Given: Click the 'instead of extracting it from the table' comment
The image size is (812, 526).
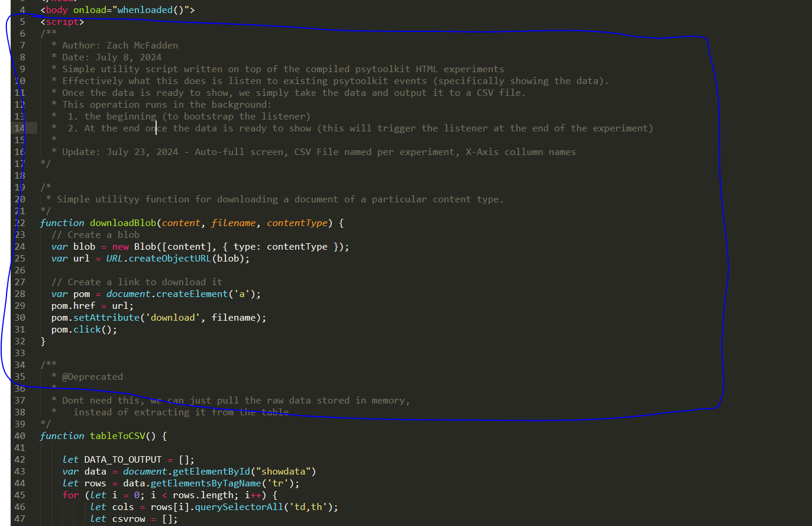Looking at the screenshot, I should (181, 412).
